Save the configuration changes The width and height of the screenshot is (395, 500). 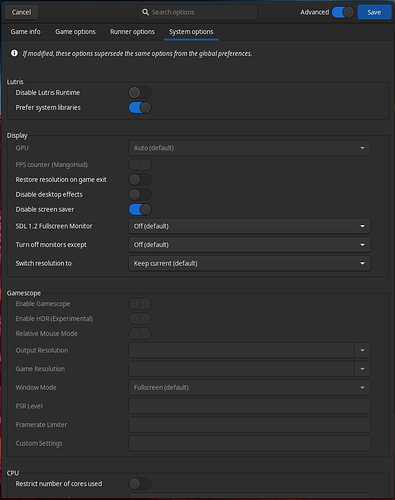374,12
